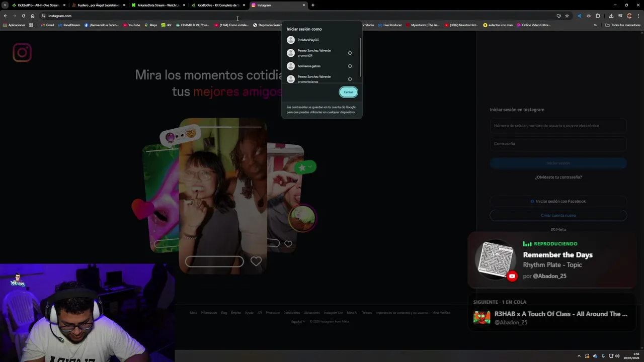Show info for the hermanos.gatoss account
Image resolution: width=644 pixels, height=362 pixels.
(350, 66)
